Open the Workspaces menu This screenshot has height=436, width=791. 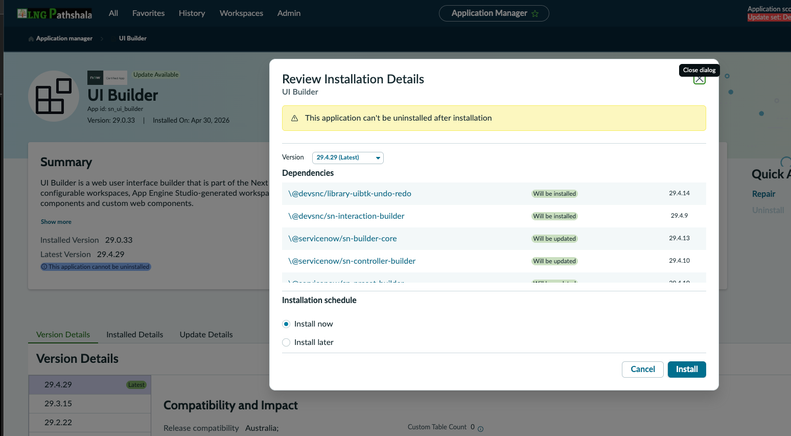point(241,13)
